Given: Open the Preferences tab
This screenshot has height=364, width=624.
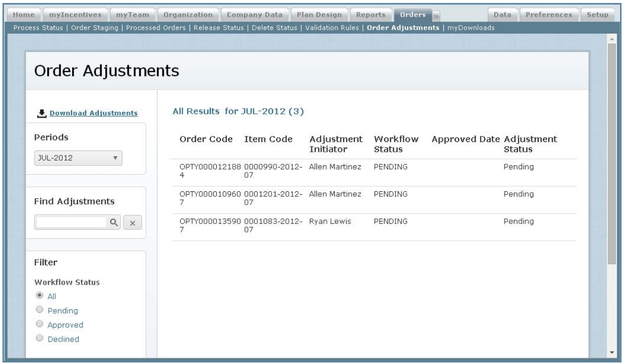Looking at the screenshot, I should pyautogui.click(x=548, y=14).
